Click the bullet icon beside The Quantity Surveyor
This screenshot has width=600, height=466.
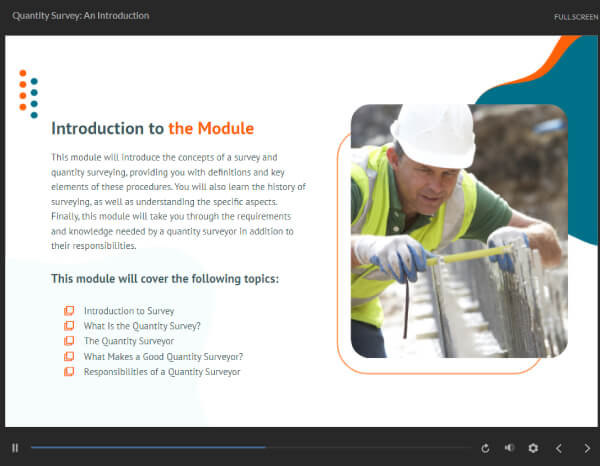(69, 341)
